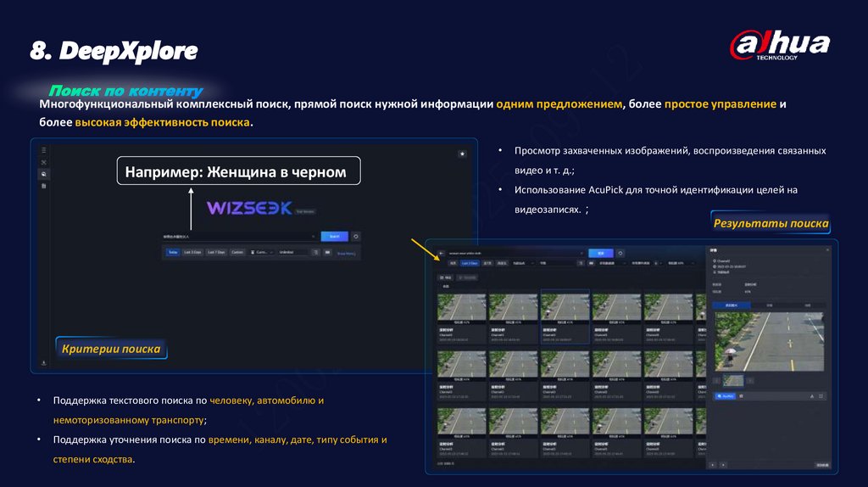868x487 pixels.
Task: Click large preview image in detail pane
Action: pos(769,341)
